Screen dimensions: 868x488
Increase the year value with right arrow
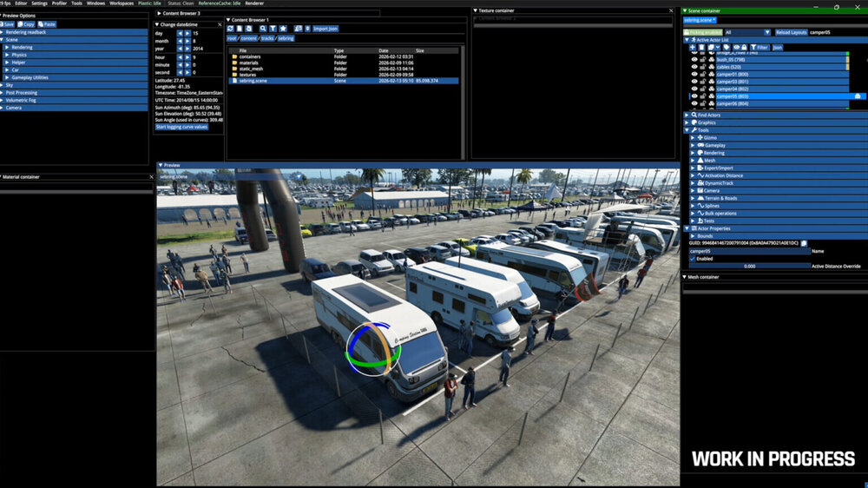[187, 49]
